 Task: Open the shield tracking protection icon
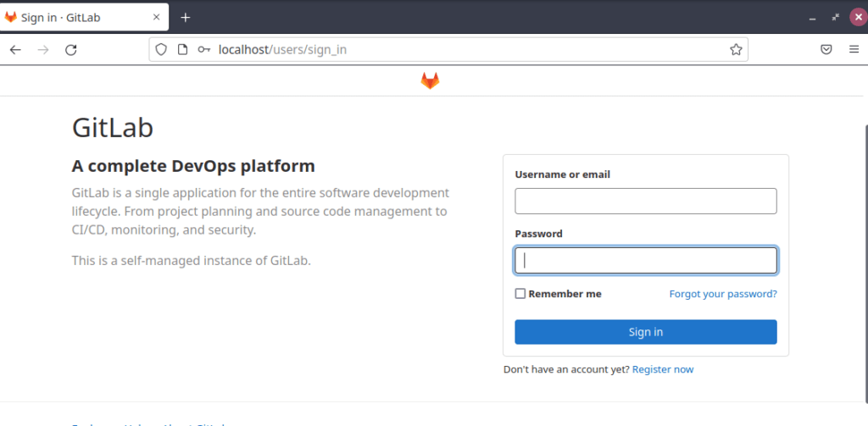point(161,50)
